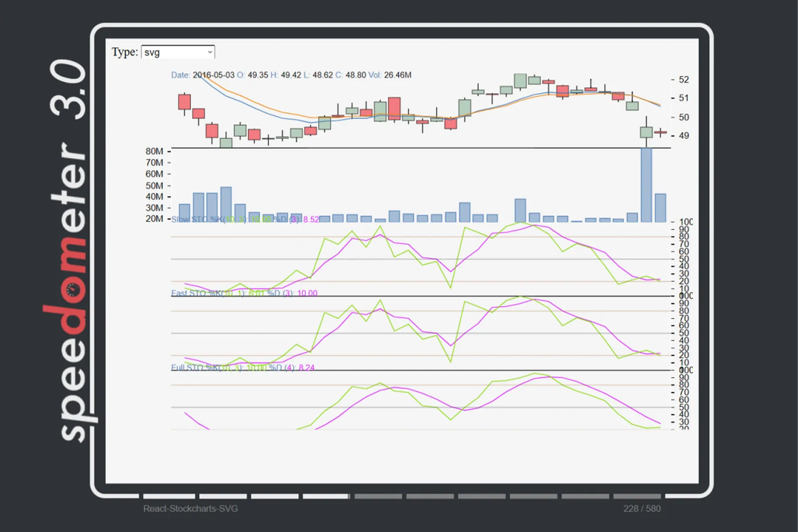Image resolution: width=798 pixels, height=532 pixels.
Task: Click the 51 price axis label
Action: (x=684, y=98)
